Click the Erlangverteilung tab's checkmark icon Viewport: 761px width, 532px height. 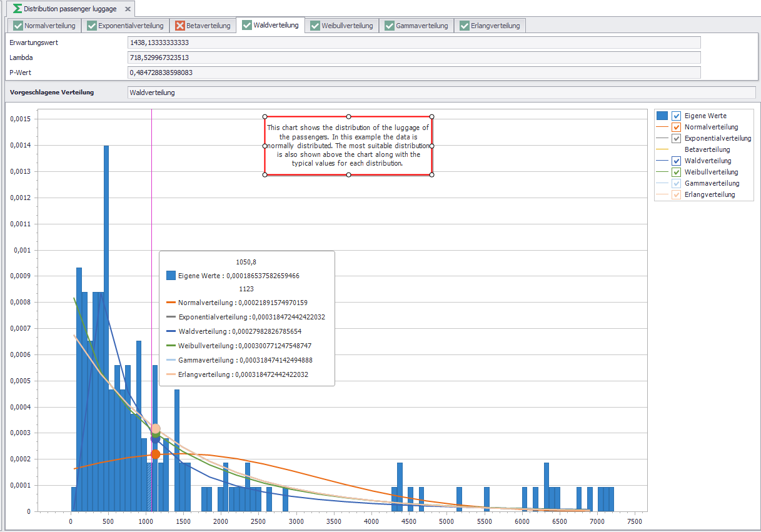pyautogui.click(x=465, y=26)
